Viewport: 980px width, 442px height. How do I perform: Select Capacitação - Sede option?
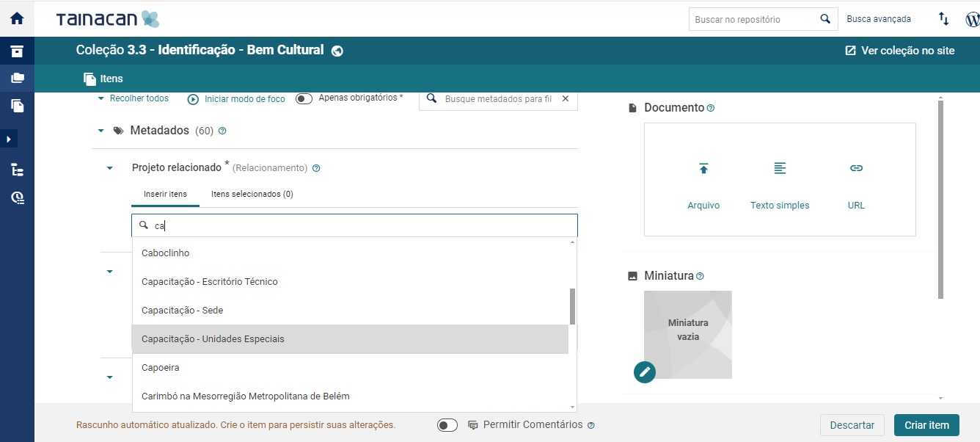351,311
